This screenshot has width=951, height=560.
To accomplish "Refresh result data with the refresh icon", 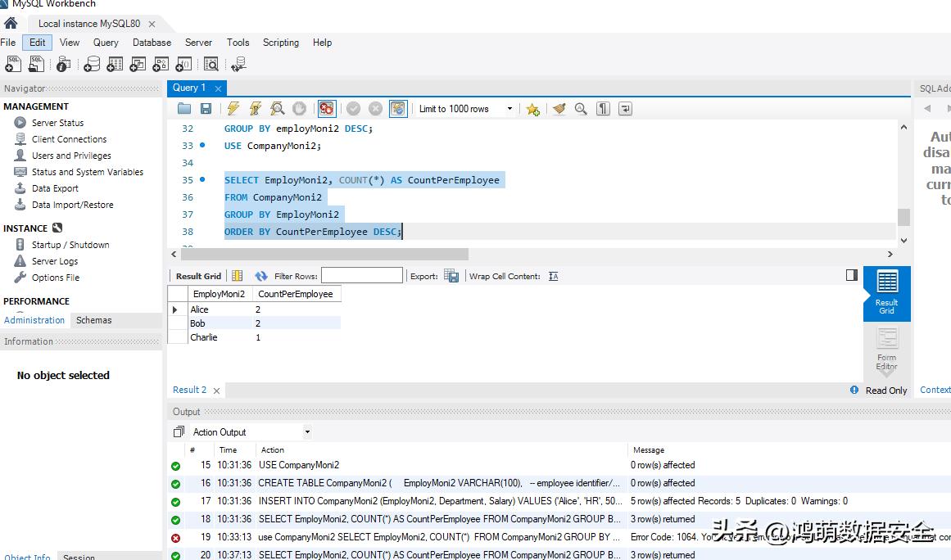I will click(260, 276).
